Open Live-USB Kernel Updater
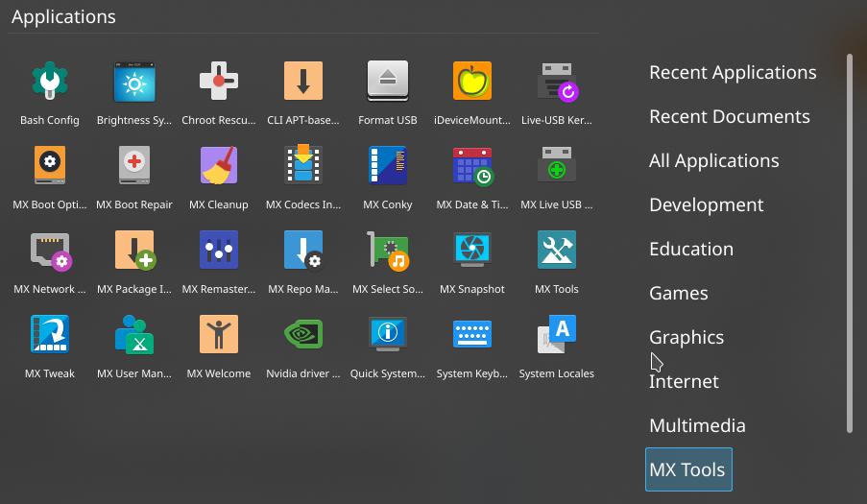The image size is (867, 504). pyautogui.click(x=557, y=82)
